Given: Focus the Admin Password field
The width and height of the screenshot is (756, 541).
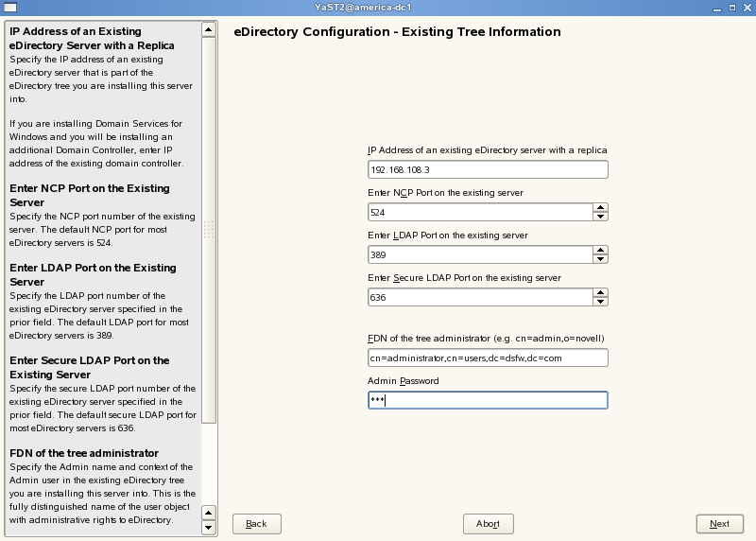Looking at the screenshot, I should pyautogui.click(x=487, y=400).
